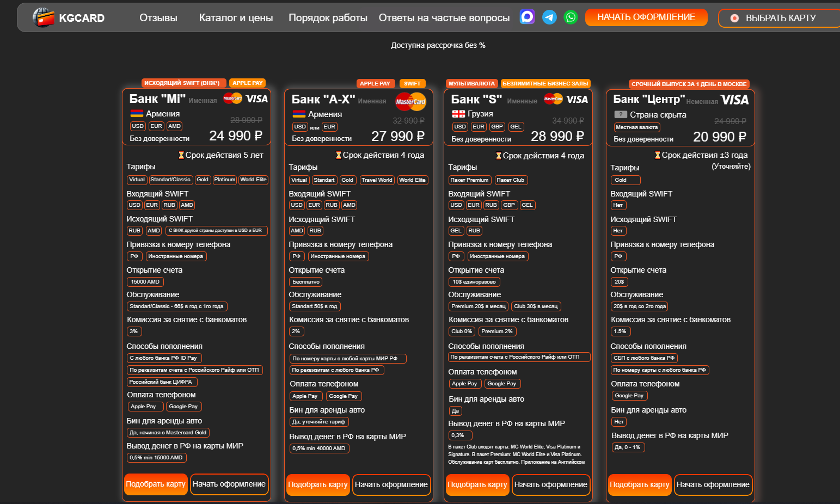Open the purple-blue chat messenger icon

(x=527, y=17)
